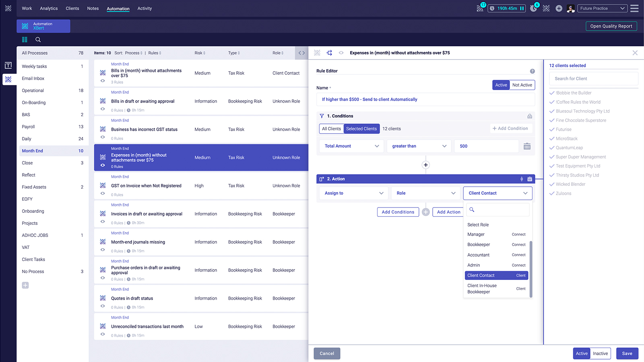The height and width of the screenshot is (362, 644).
Task: Click the Search for Client field
Action: (594, 79)
